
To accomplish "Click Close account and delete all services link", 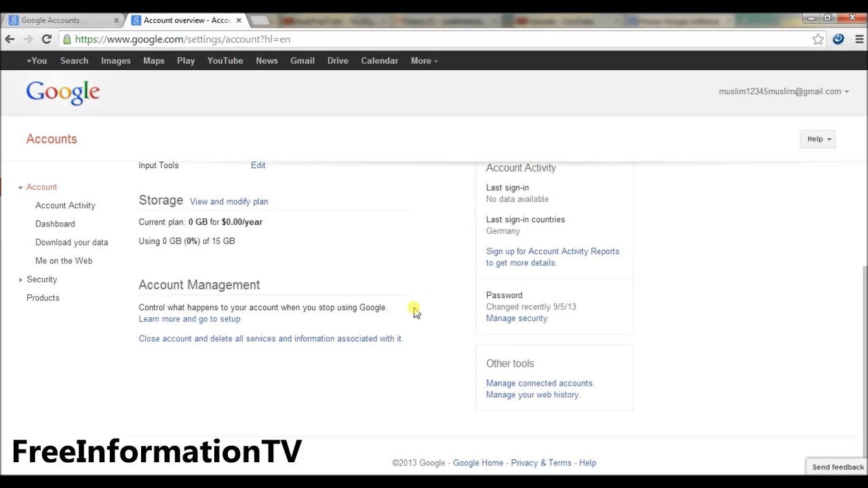I will point(271,339).
